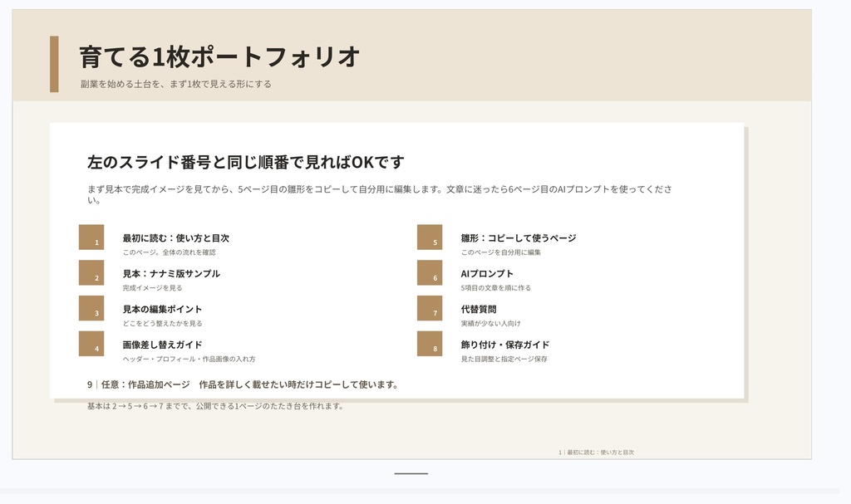Click subtitle 副業を始める土台を、まず1枚で見える形にする
Image resolution: width=851 pixels, height=504 pixels.
pos(176,84)
